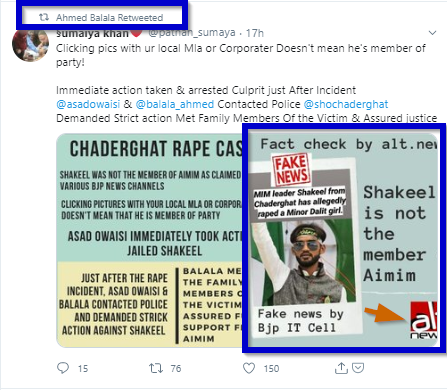Viewport: 447px width, 390px height.
Task: Open the @asadowaisi mention
Action: tap(88, 104)
